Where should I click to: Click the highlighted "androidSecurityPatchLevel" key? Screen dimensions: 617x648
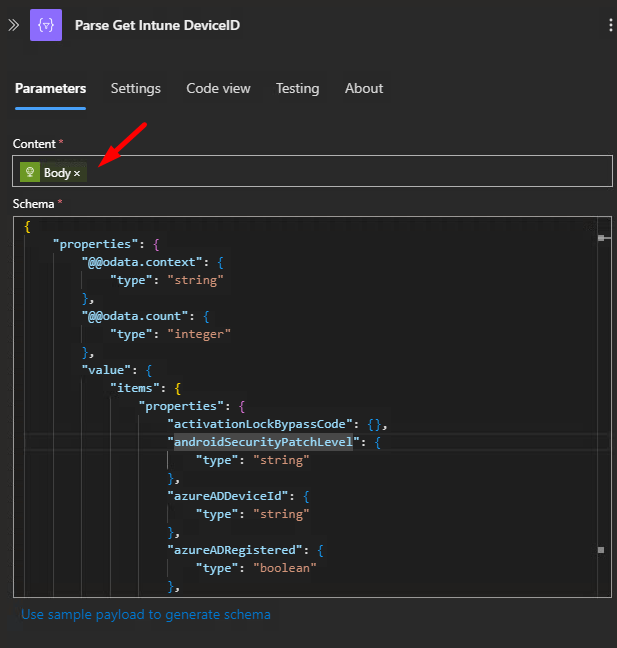tap(263, 442)
